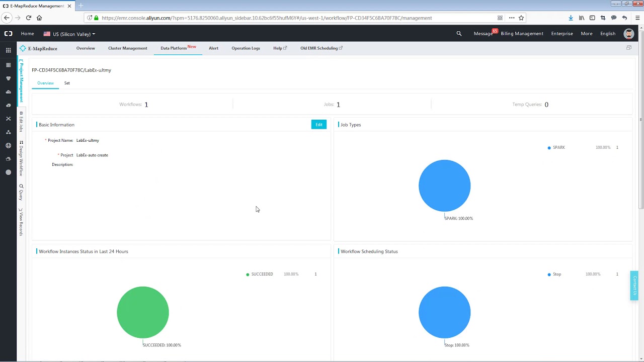Bookmark this page with the star icon
Viewport: 644px width, 362px height.
[521, 18]
